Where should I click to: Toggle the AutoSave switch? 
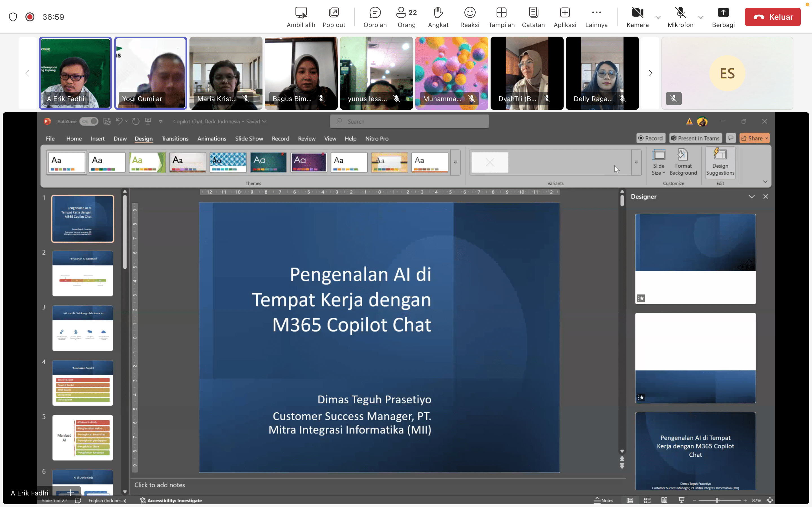[x=89, y=121]
